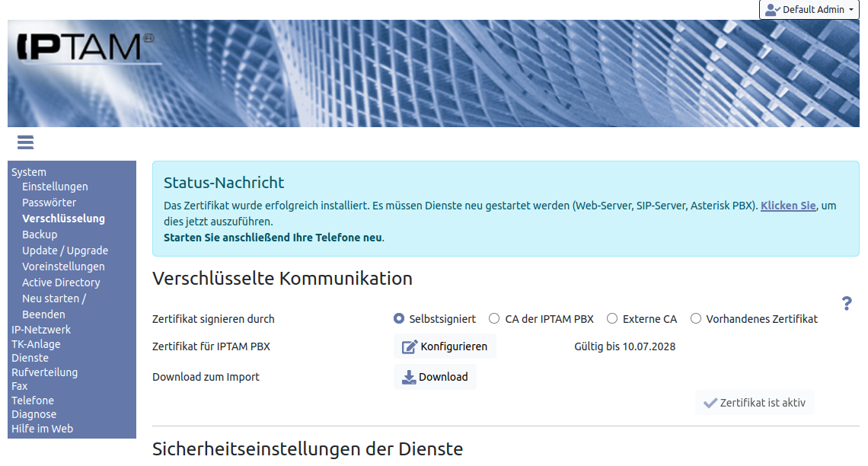
Task: Click the user icon beside Default Admin
Action: 772,10
